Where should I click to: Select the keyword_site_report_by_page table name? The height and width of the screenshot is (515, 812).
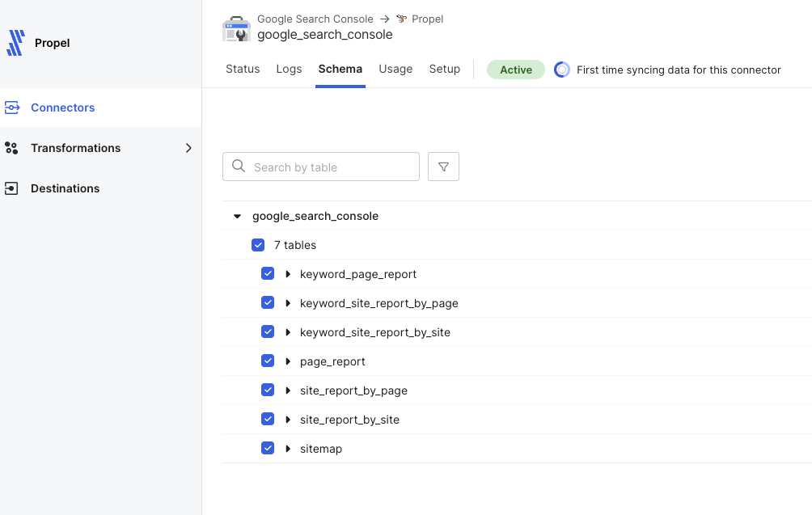click(379, 303)
